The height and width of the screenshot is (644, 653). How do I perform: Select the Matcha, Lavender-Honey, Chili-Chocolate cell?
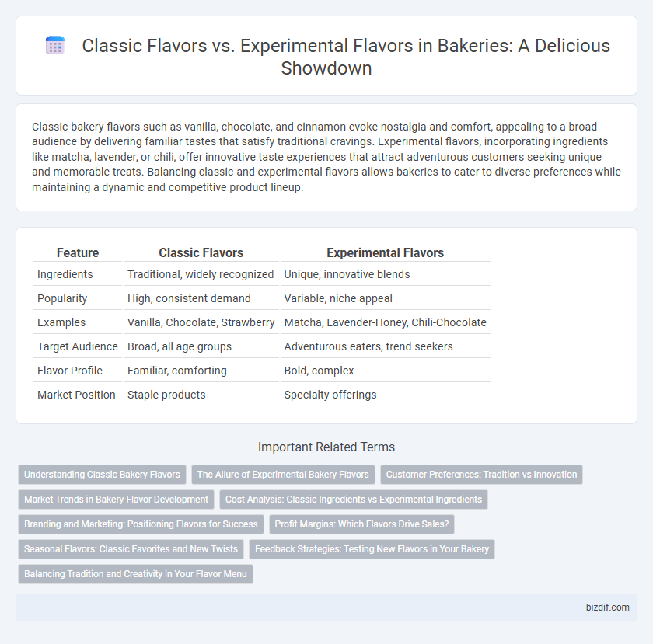click(386, 322)
